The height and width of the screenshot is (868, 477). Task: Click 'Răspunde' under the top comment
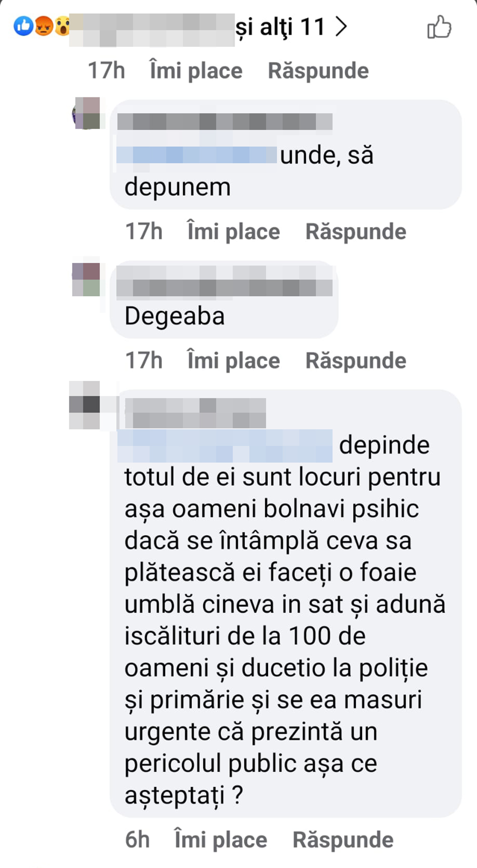click(x=318, y=71)
